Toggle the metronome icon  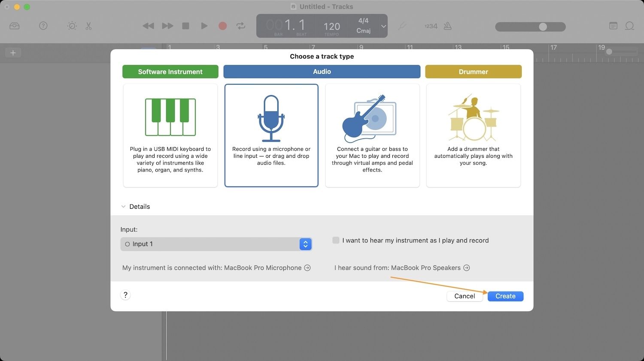[447, 26]
